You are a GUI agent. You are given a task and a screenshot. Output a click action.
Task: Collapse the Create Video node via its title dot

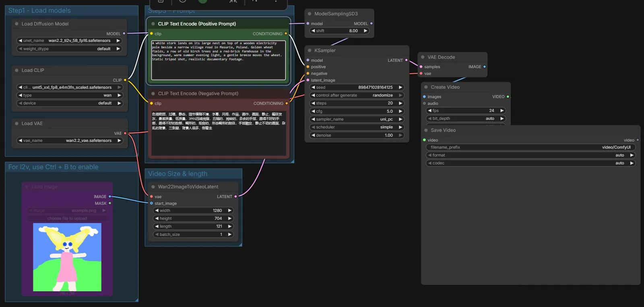[x=426, y=87]
